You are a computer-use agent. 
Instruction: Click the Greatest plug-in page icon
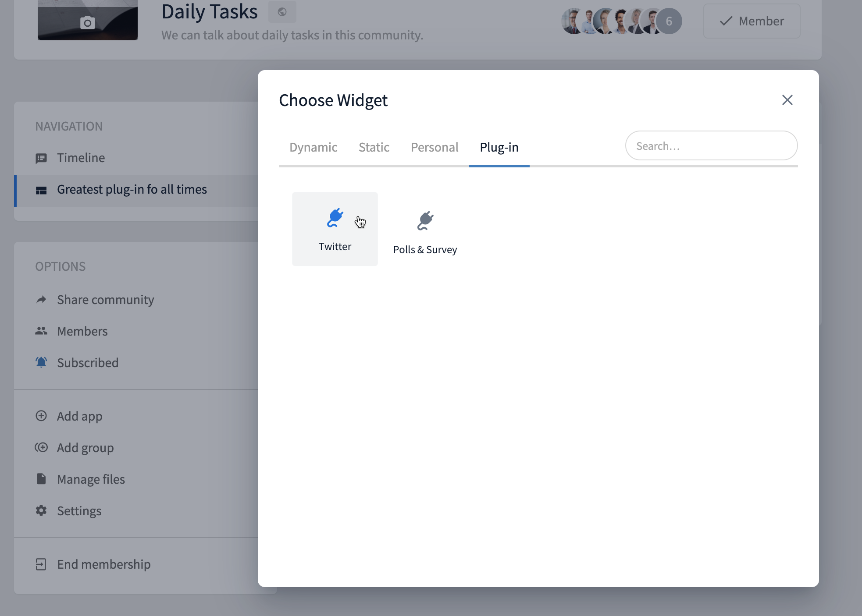click(x=41, y=190)
